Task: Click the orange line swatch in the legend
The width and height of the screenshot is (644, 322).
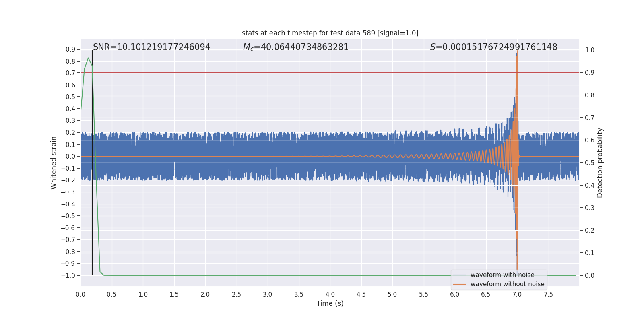Action: click(x=459, y=284)
